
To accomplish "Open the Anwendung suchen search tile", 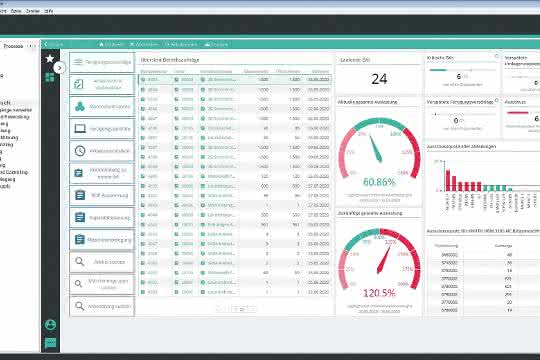I will [102, 306].
